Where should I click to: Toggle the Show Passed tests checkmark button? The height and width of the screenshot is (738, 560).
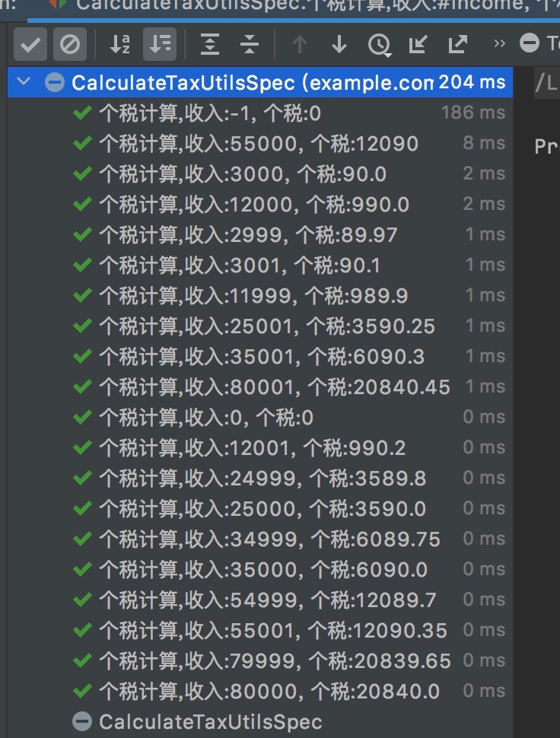(x=30, y=45)
